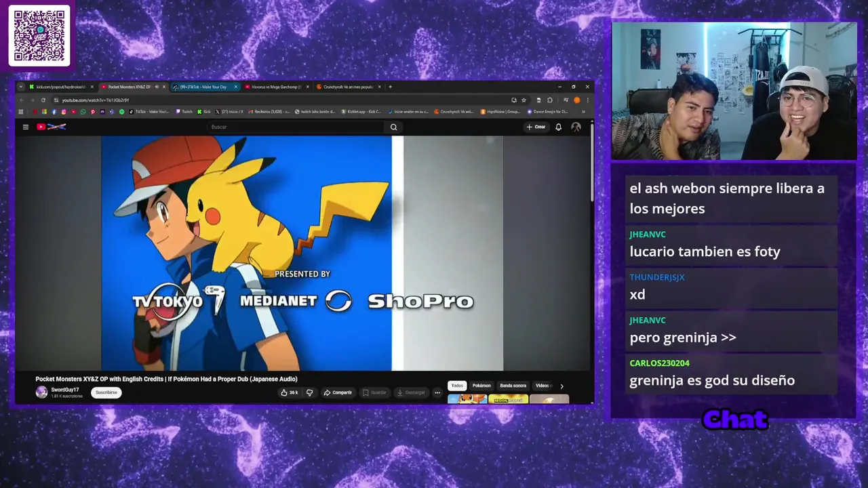Viewport: 868px width, 488px height.
Task: Open the browser extensions puzzle icon
Action: [549, 100]
